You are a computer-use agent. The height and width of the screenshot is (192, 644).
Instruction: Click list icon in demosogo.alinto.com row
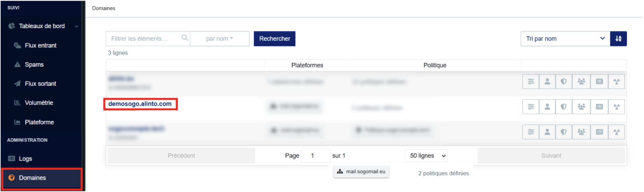599,107
